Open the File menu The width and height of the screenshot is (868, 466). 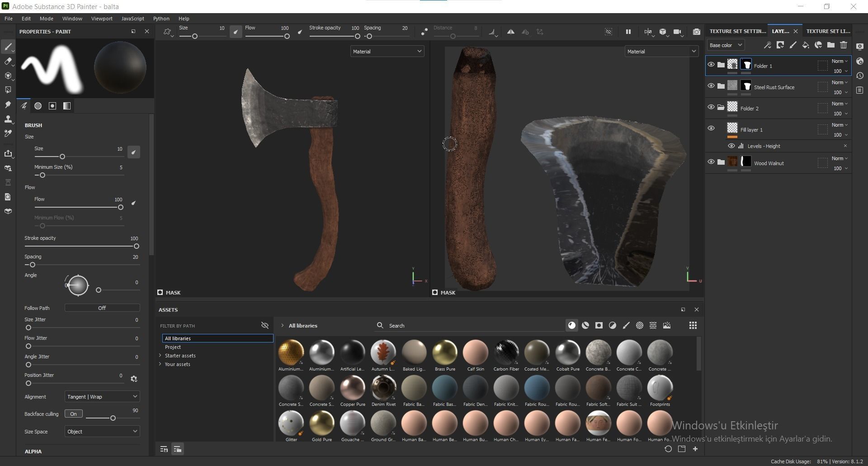[x=9, y=19]
